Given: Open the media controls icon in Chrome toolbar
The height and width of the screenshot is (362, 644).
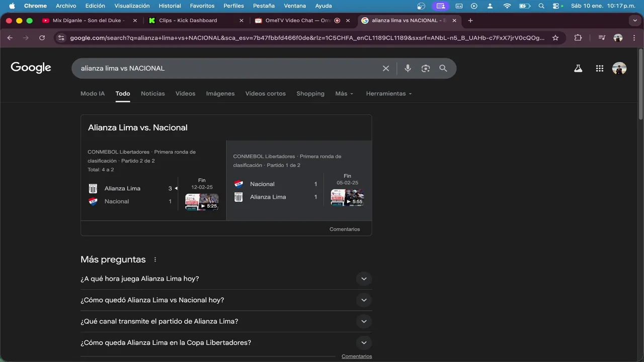Looking at the screenshot, I should (x=602, y=38).
